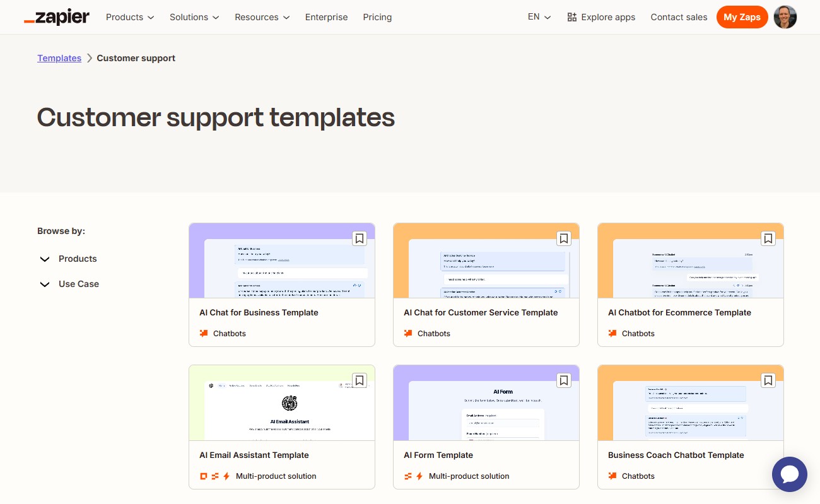Bookmark the AI Chat for Business Template
The width and height of the screenshot is (820, 504).
359,238
